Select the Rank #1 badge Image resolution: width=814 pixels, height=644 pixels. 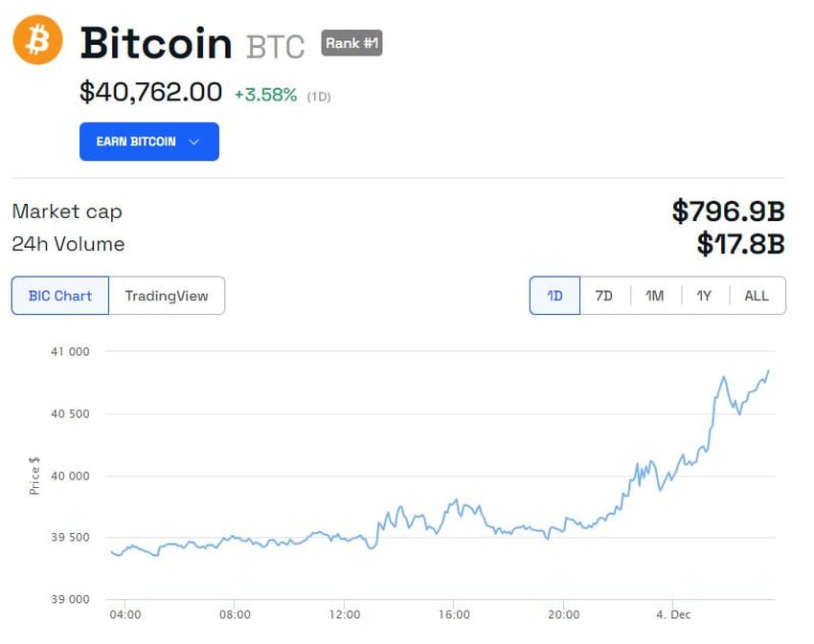(351, 42)
